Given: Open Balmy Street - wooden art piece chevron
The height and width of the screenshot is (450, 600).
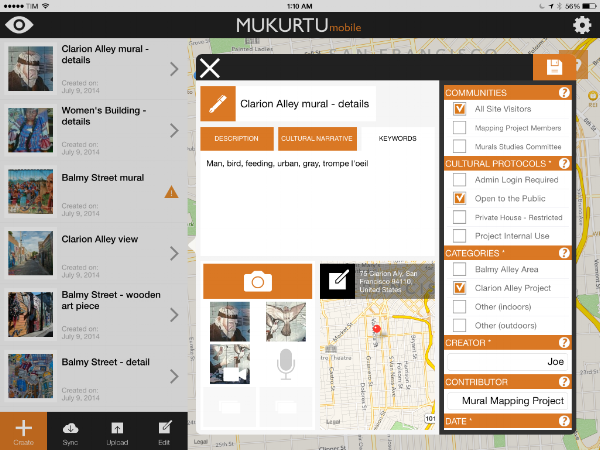Looking at the screenshot, I should [x=174, y=315].
